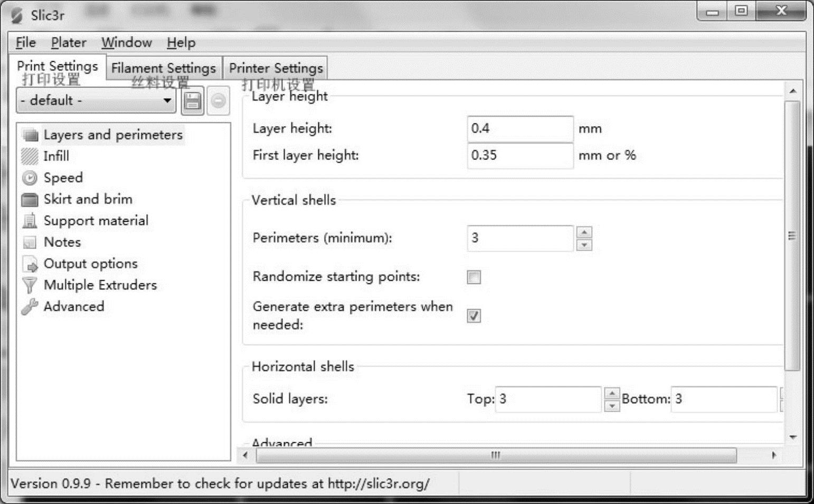The image size is (814, 504).
Task: Minimize the Slic3r window
Action: tap(713, 12)
